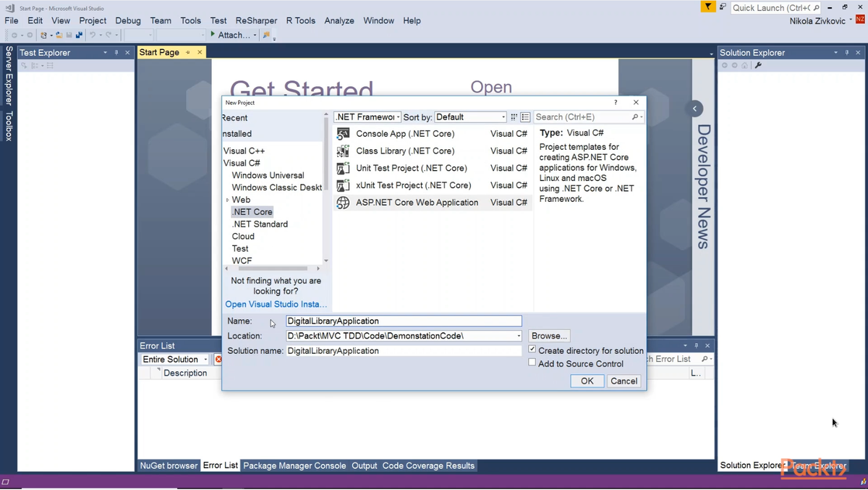This screenshot has width=868, height=490.
Task: Click the Save All icon in the toolbar
Action: pyautogui.click(x=79, y=35)
